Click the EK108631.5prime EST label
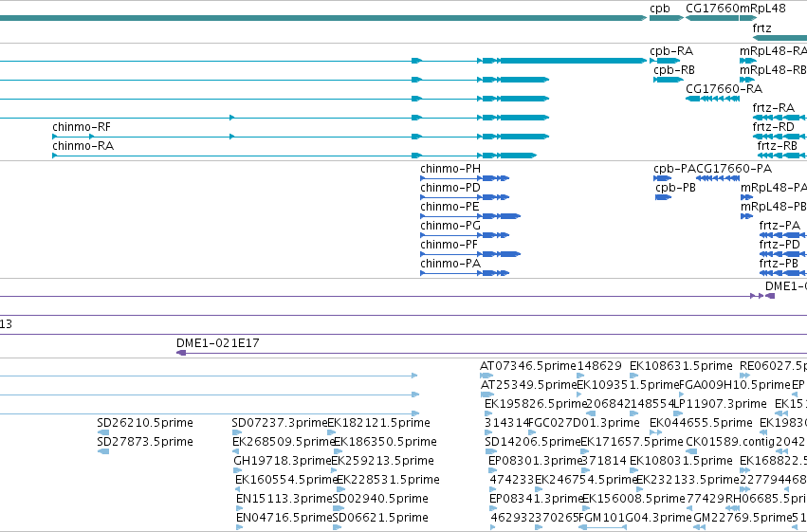The image size is (807, 532). pyautogui.click(x=682, y=366)
